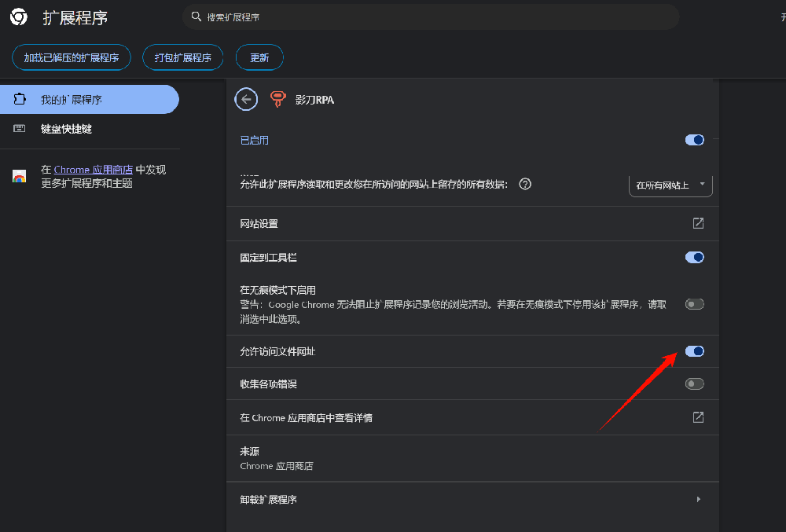The height and width of the screenshot is (532, 786).
Task: Click 加载已解压的扩展程序 button
Action: (x=72, y=57)
